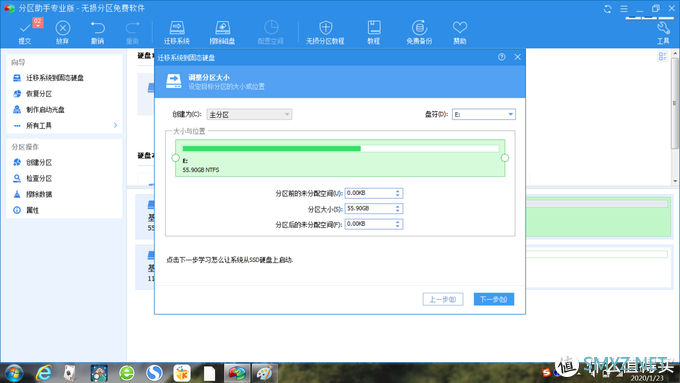Click the 分区后的未分配空间 input field
Image resolution: width=680 pixels, height=383 pixels.
coord(374,224)
